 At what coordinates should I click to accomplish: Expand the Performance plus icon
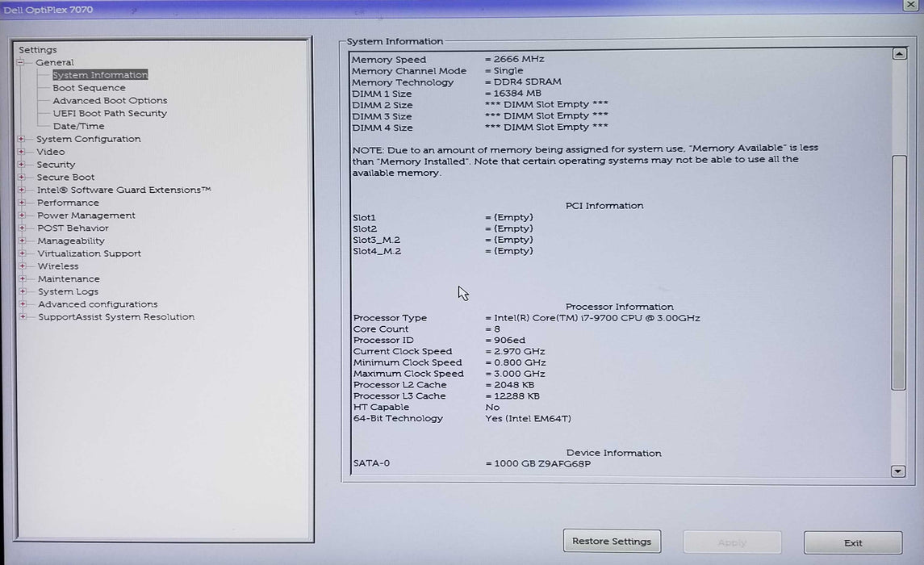[22, 202]
